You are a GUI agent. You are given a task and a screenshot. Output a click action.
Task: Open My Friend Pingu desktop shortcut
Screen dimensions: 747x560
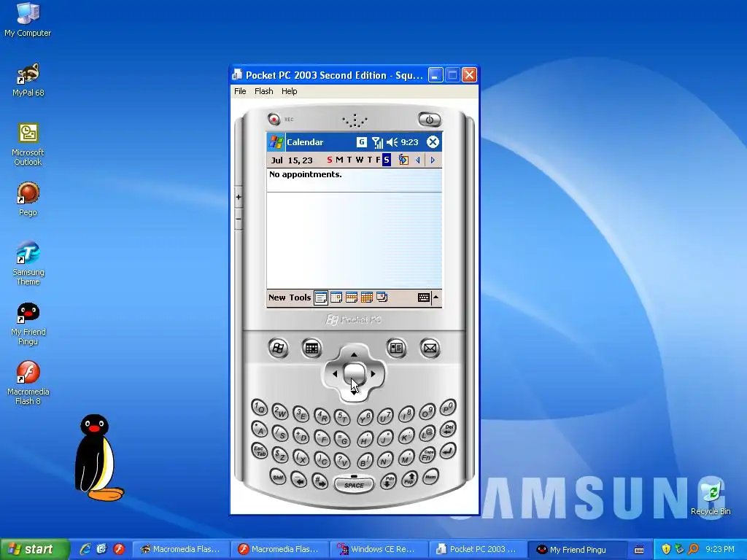point(28,324)
